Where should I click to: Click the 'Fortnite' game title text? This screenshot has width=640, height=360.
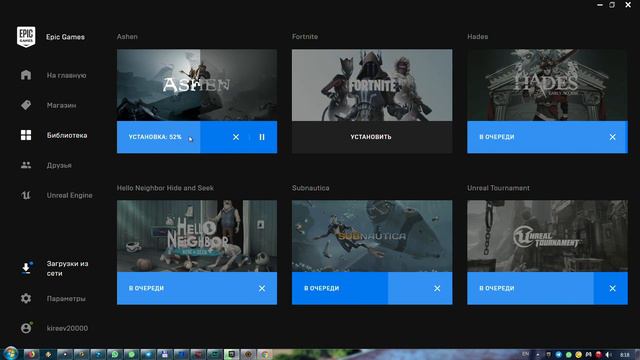click(x=305, y=37)
